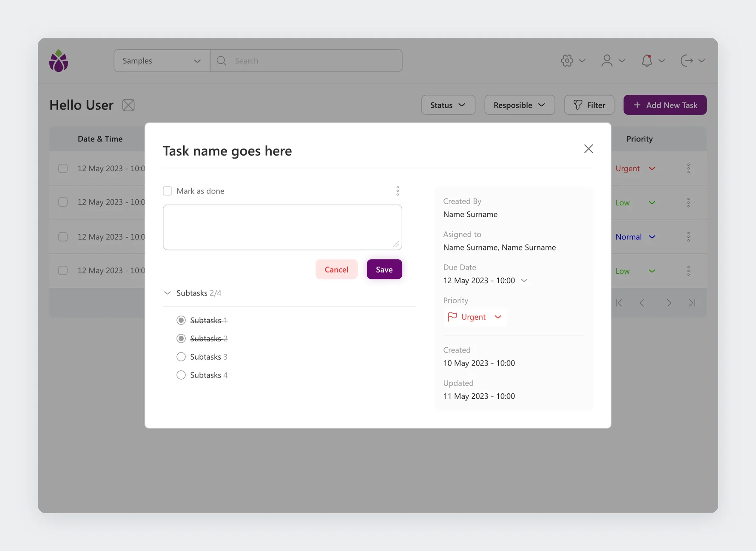Open the Urgent priority dropdown in dialog

coord(475,317)
